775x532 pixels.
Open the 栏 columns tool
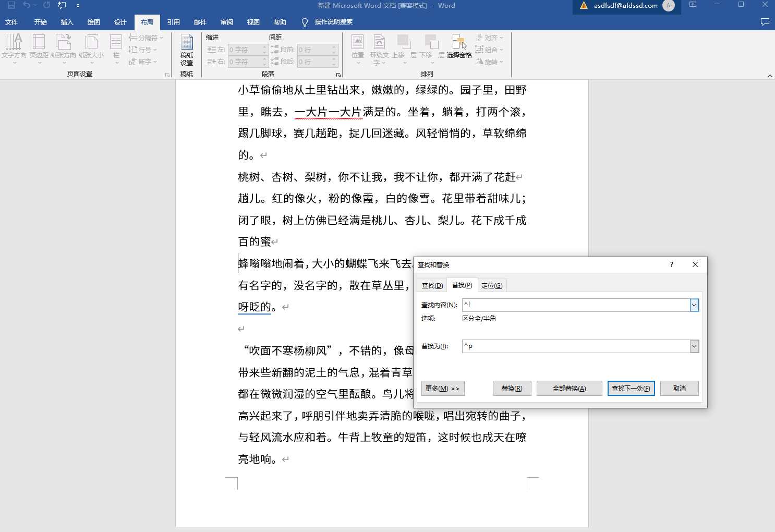(116, 49)
